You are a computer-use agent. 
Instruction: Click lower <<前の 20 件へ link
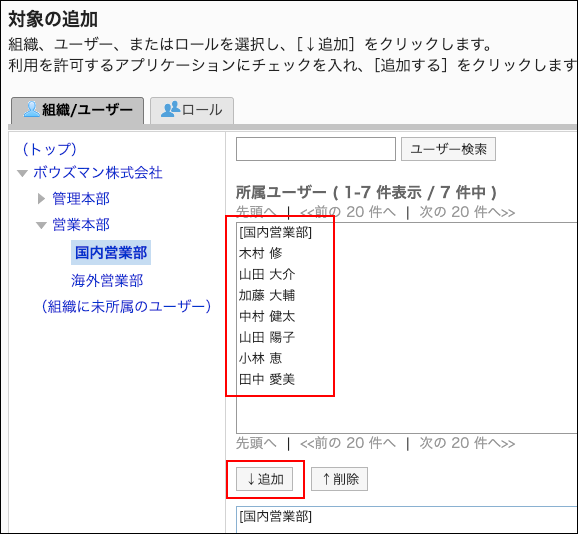tap(348, 443)
